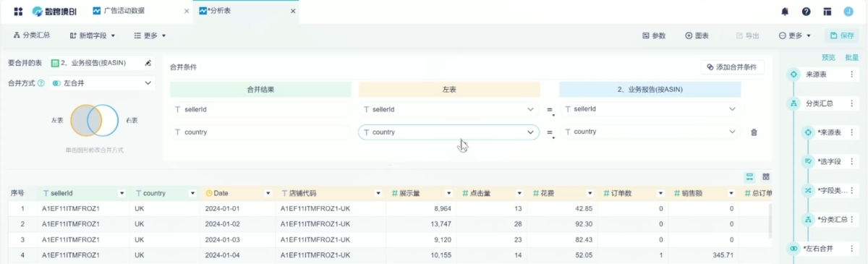This screenshot has width=868, height=264.
Task: Open the right table sellerId field dropdown
Action: pos(650,109)
